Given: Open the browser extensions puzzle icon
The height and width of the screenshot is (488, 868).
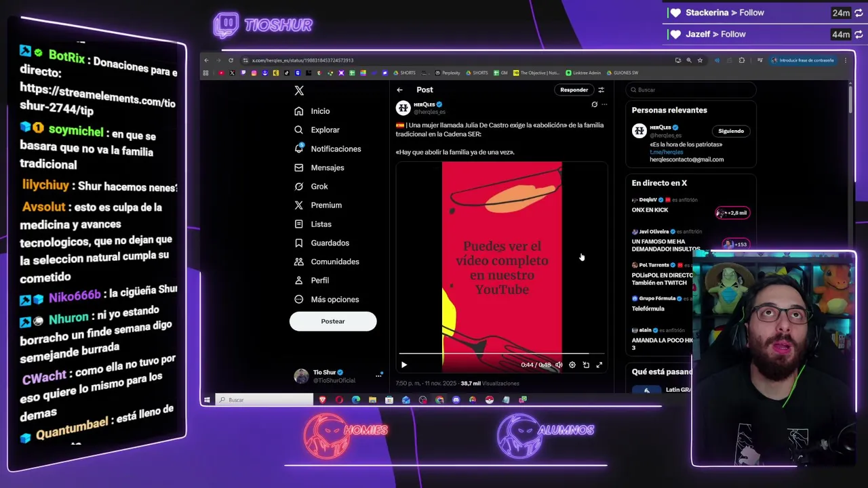Looking at the screenshot, I should [742, 60].
